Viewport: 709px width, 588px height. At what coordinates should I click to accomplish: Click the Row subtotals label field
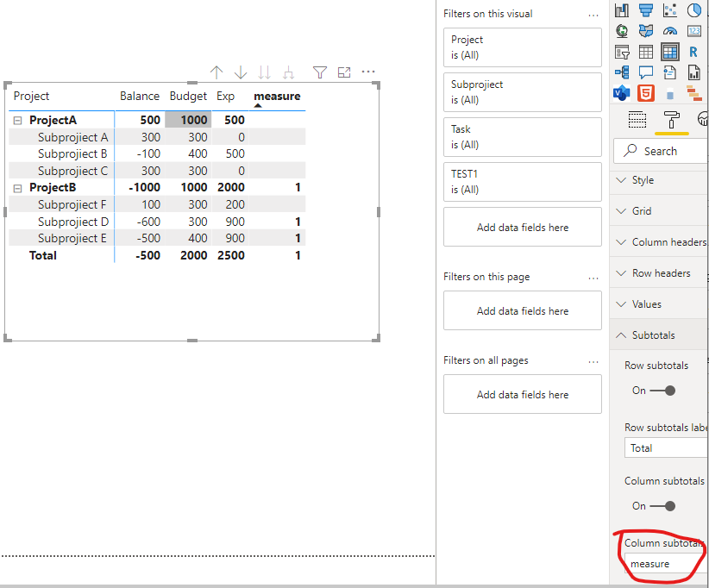pos(666,447)
